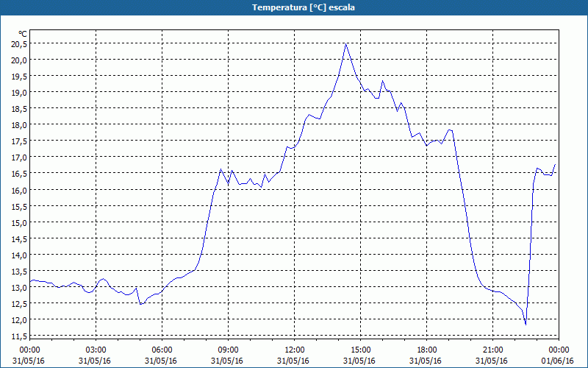Viewport: 588px width, 368px height.
Task: Click the 16,5 y-axis label
Action: [x=20, y=174]
